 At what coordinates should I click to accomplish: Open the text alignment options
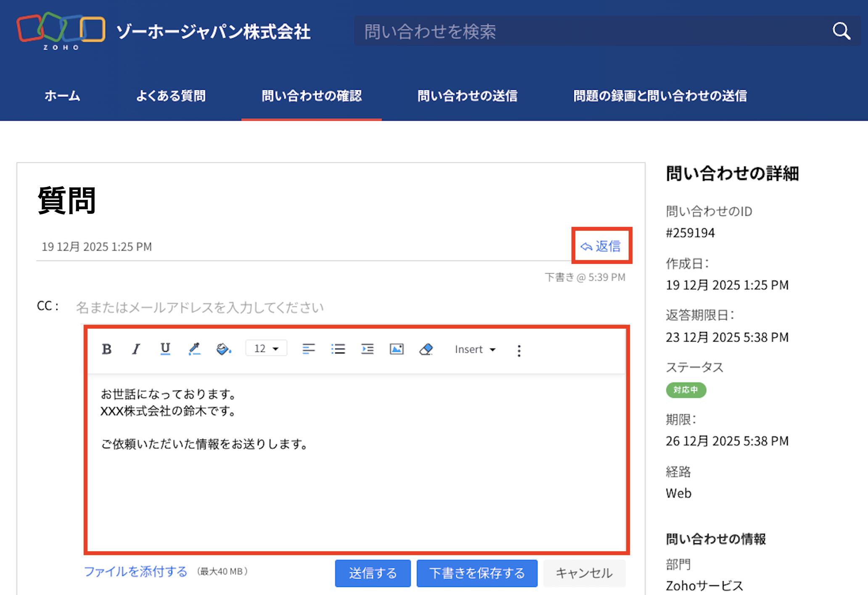pyautogui.click(x=308, y=349)
